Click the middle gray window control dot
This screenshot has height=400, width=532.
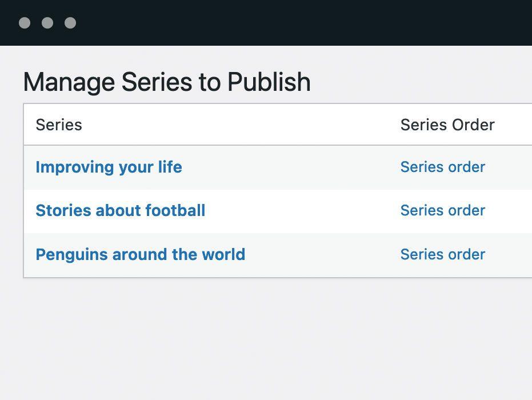tap(47, 23)
